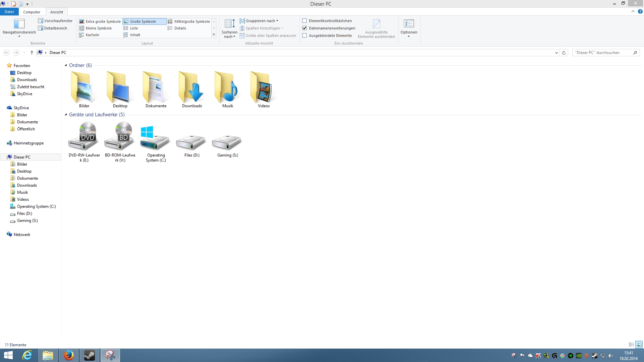Click the refresh icon beside address bar
Image resolution: width=644 pixels, height=362 pixels.
[x=564, y=53]
